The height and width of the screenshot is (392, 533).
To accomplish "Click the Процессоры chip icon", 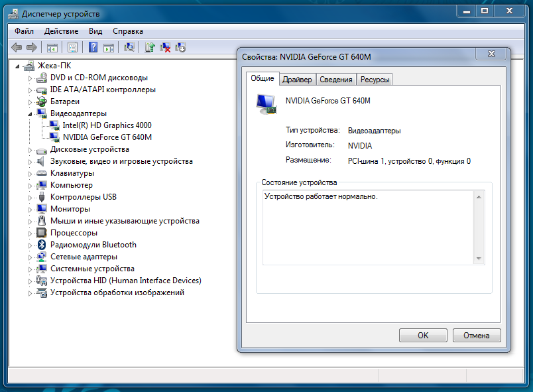I will tap(42, 233).
